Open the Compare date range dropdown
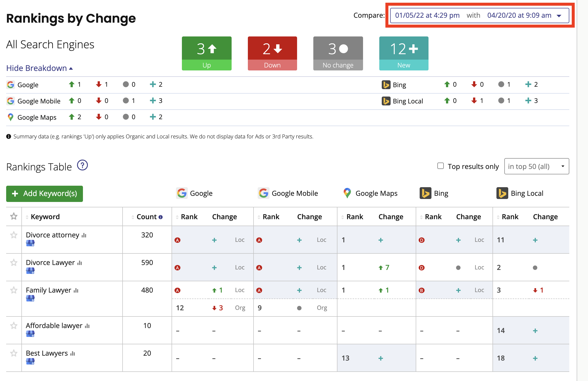This screenshot has width=588, height=381. (479, 15)
